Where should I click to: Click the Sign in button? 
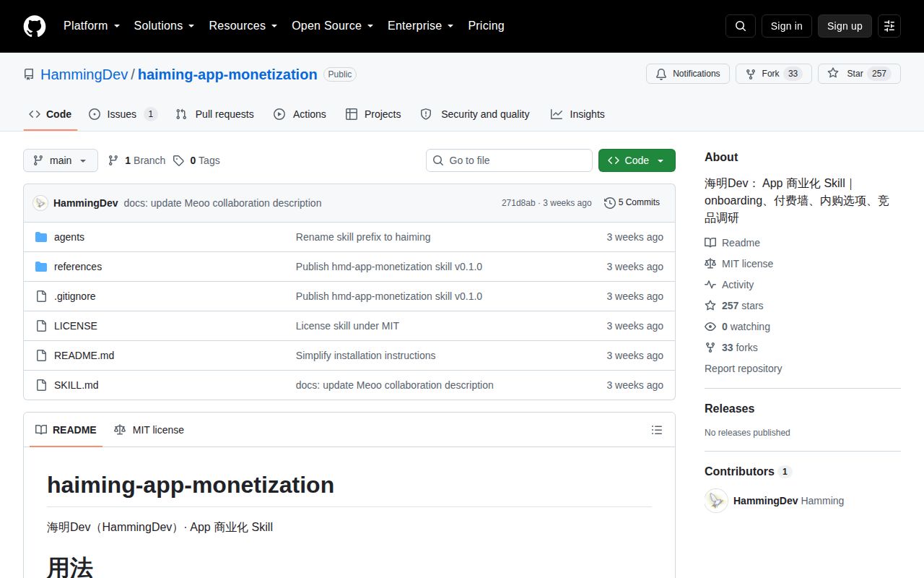tap(786, 26)
